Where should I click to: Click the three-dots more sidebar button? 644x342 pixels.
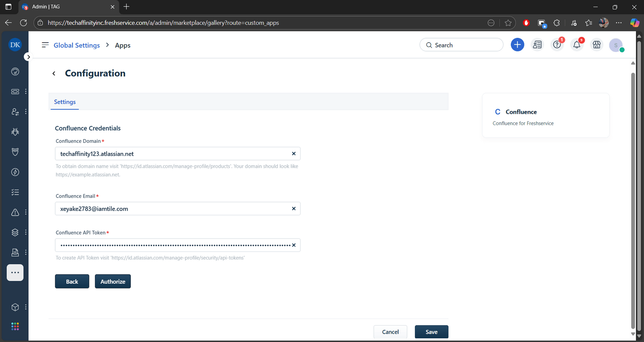15,272
